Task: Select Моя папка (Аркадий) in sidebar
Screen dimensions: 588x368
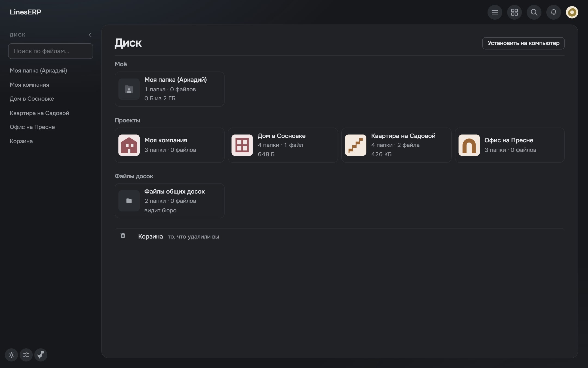Action: pos(38,71)
